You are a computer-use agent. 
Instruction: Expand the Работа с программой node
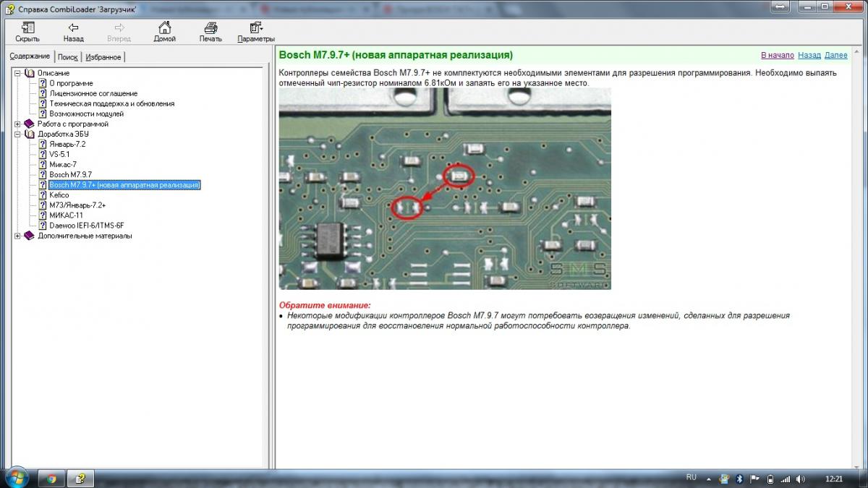coord(17,124)
